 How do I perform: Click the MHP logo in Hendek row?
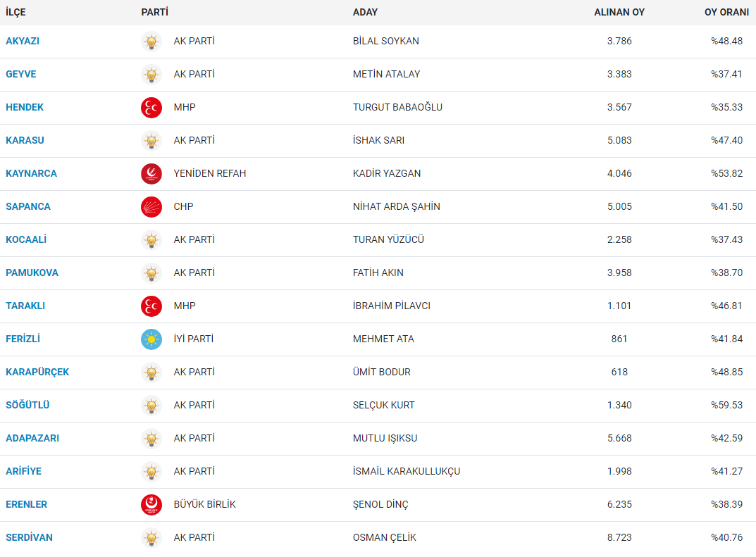click(151, 108)
